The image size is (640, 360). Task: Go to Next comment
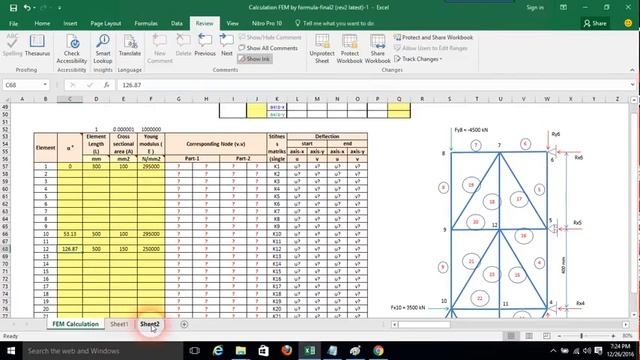point(227,46)
